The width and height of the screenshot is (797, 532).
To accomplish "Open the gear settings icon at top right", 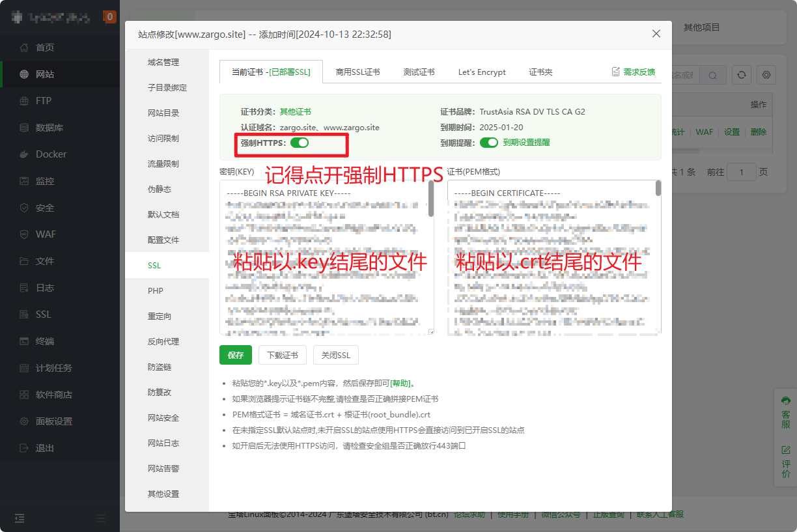I will [766, 75].
